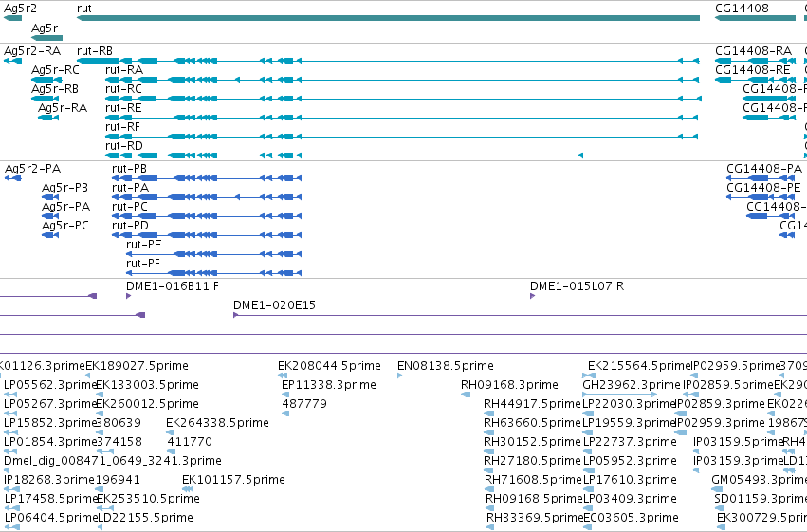Image resolution: width=807 pixels, height=532 pixels.
Task: Select the CG14408 gene bar glyph
Action: pyautogui.click(x=755, y=18)
